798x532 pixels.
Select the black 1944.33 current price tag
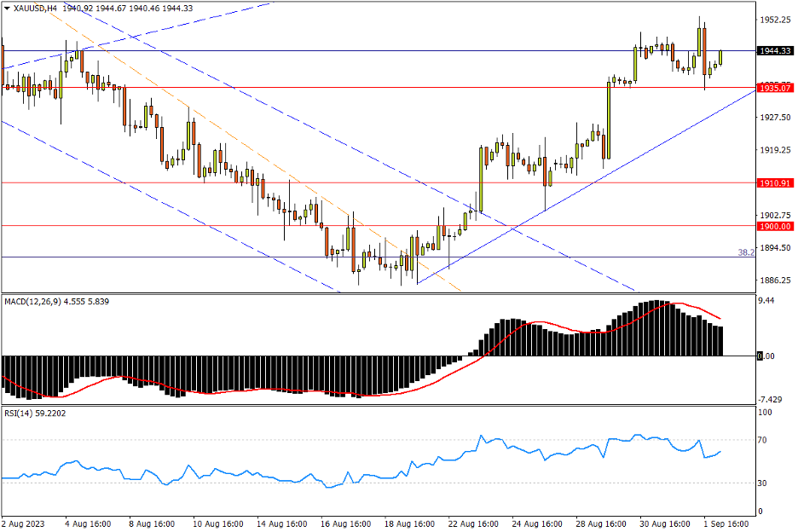pos(775,51)
